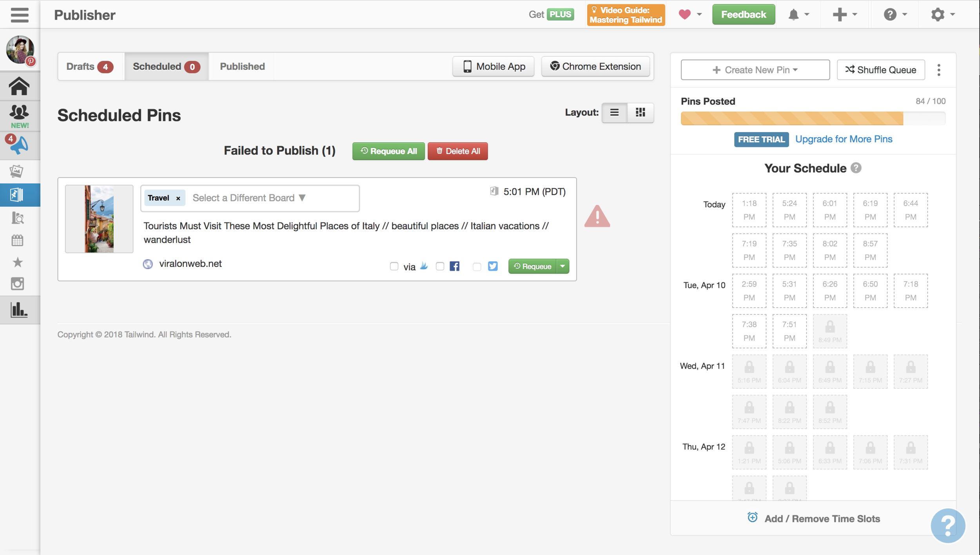The image size is (980, 555).
Task: Click the locked 8:49 PM time slot
Action: (830, 331)
